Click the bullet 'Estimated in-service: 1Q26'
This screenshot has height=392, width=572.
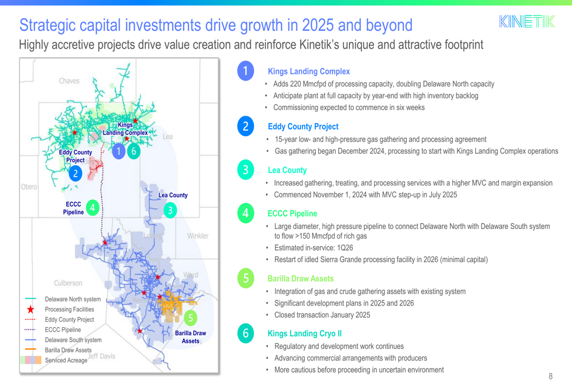coord(313,248)
